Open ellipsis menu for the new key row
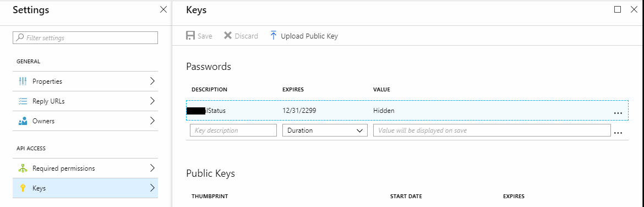Screen dimensions: 644x207 coord(617,133)
